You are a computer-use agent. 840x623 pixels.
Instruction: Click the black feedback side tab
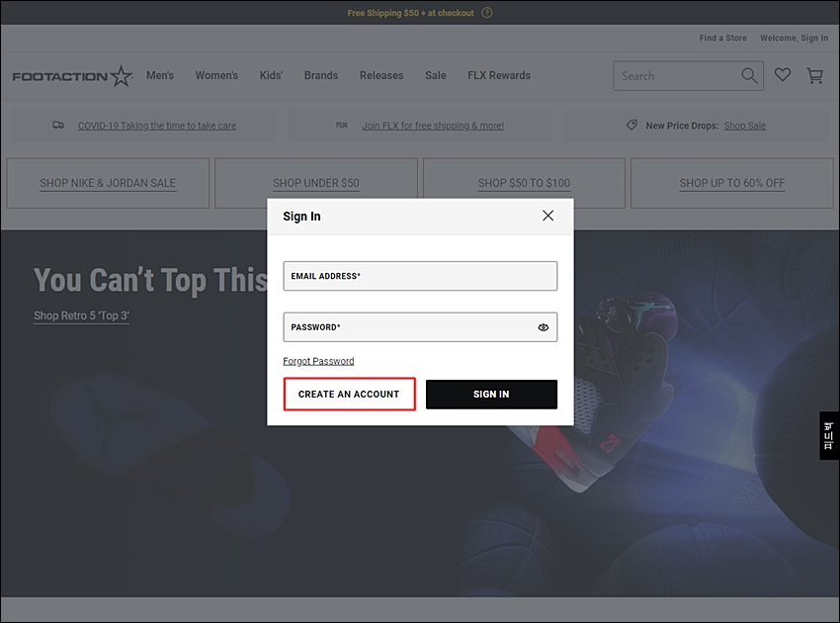click(829, 435)
